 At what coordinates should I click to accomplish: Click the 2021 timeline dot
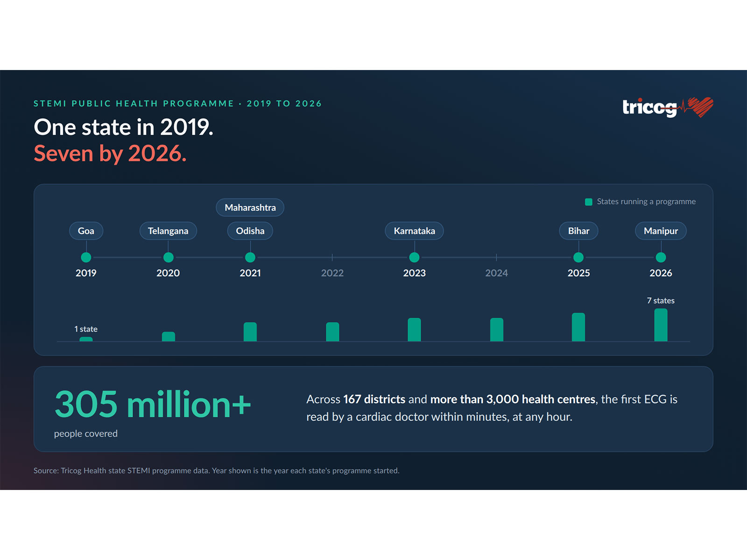pyautogui.click(x=250, y=257)
